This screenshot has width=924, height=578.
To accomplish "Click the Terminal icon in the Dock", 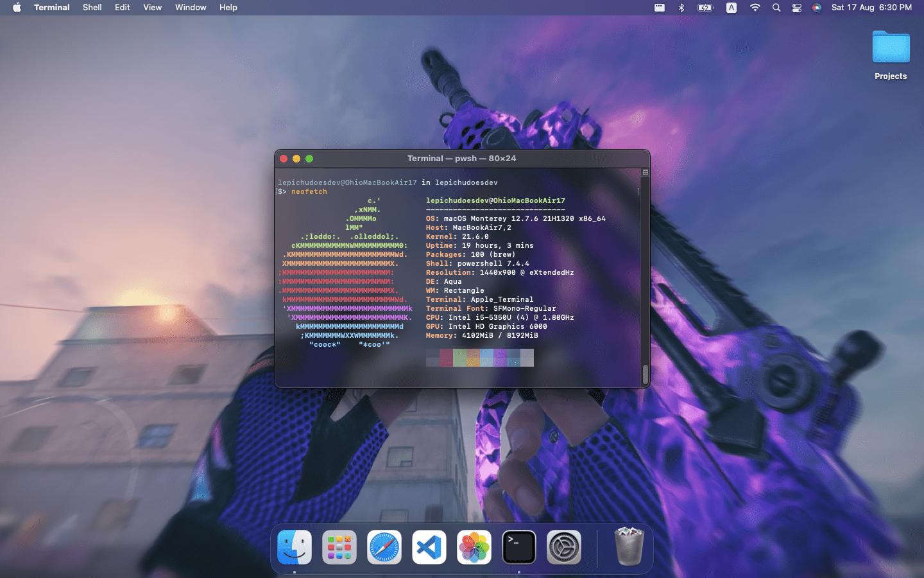I will tap(518, 547).
